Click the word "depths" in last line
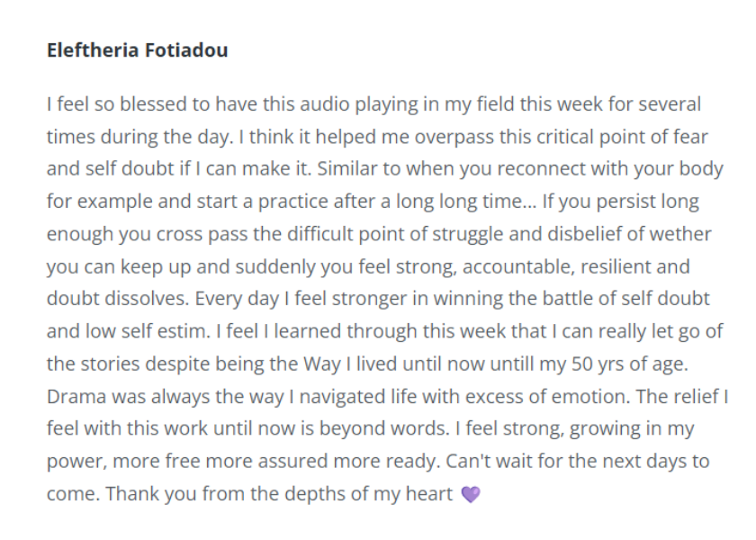 pyautogui.click(x=312, y=494)
